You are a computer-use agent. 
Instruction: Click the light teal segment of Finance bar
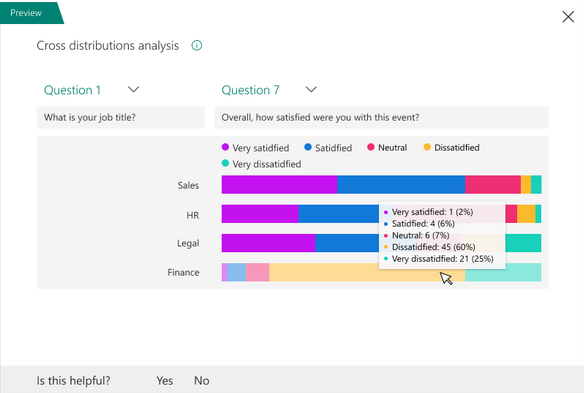coord(503,272)
